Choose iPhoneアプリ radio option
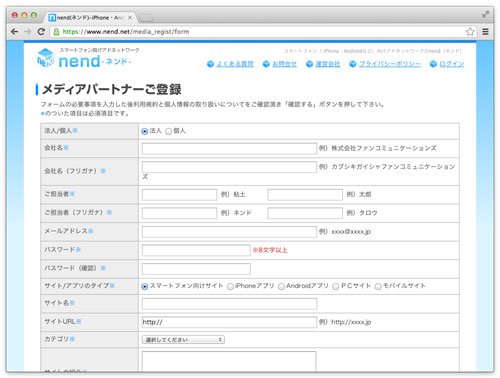This screenshot has width=500, height=378. point(230,286)
